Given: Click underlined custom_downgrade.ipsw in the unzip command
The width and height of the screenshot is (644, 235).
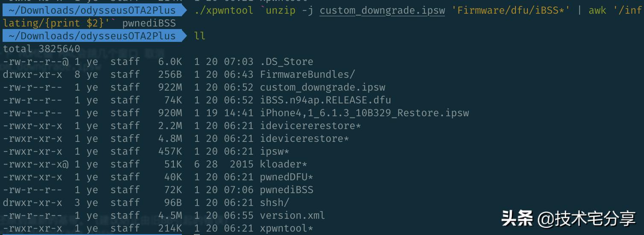Looking at the screenshot, I should pyautogui.click(x=382, y=10).
